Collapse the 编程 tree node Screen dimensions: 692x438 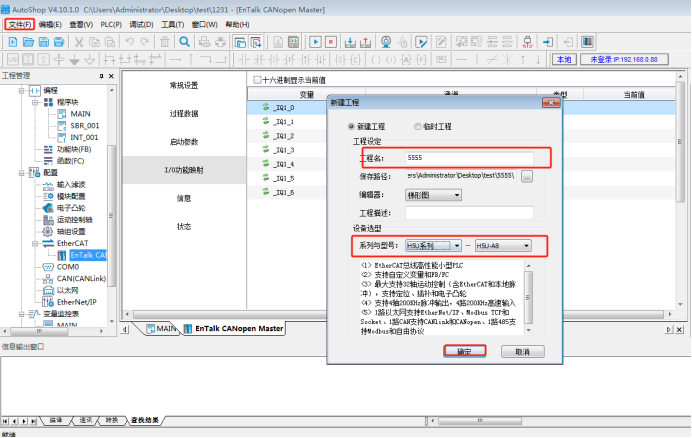21,91
